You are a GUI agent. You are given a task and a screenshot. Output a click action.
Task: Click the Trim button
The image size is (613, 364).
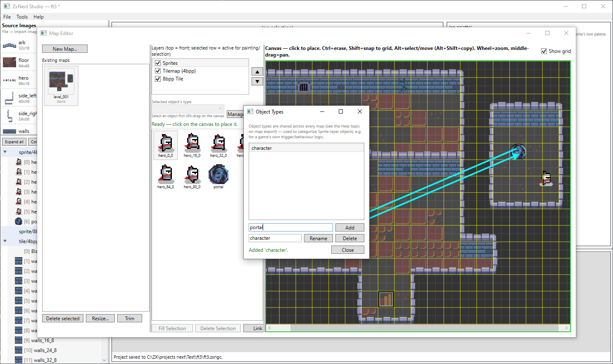tap(130, 319)
